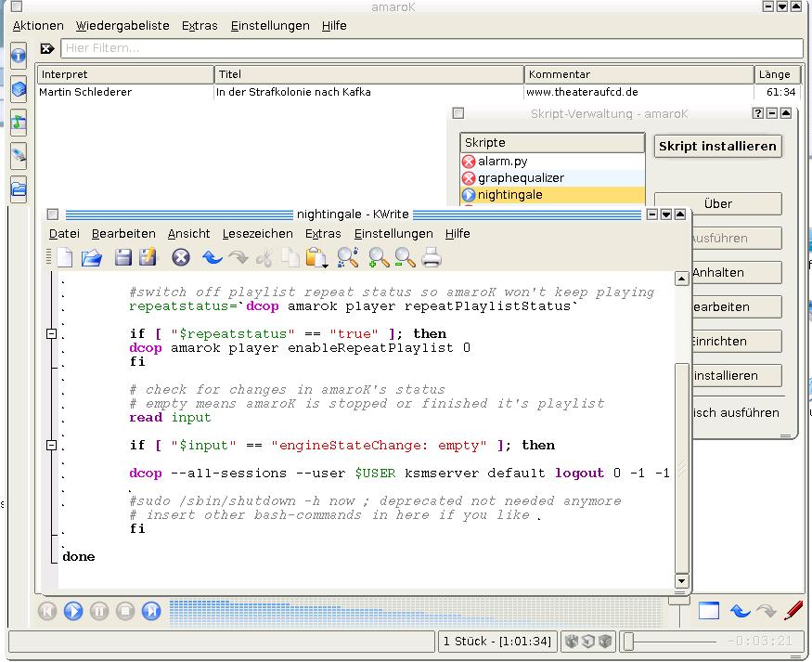This screenshot has width=812, height=662.
Task: Pause playback in amaroK
Action: coord(99,611)
